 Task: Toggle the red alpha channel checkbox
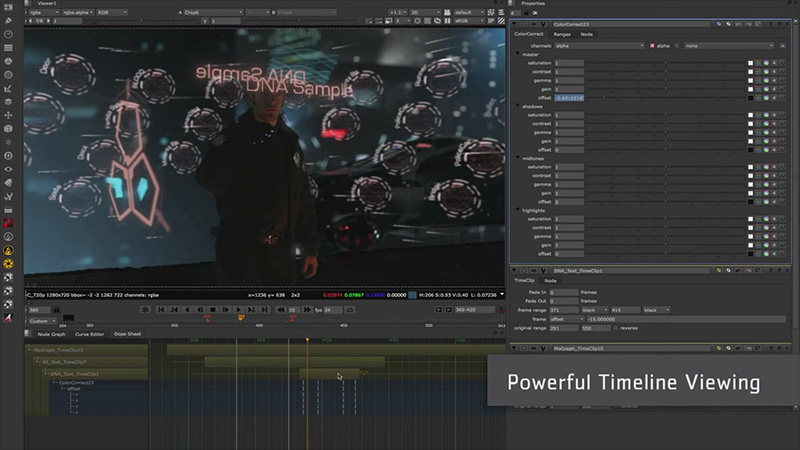click(652, 46)
